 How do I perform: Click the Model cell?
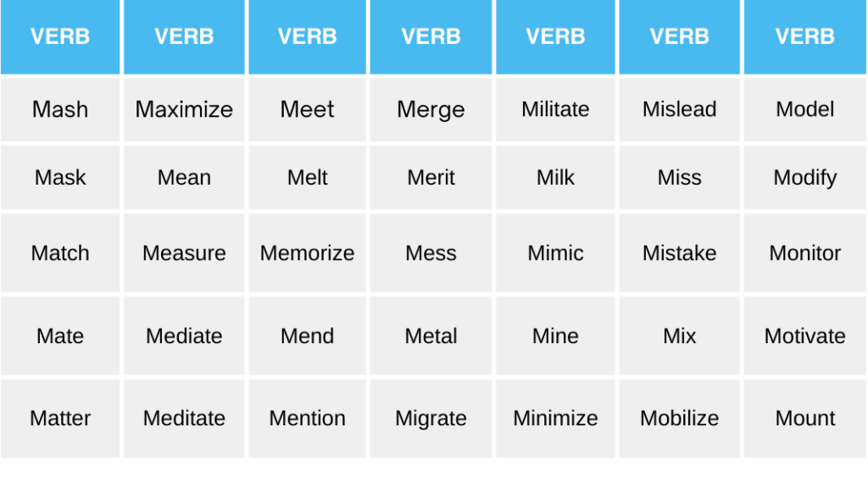[x=805, y=109]
